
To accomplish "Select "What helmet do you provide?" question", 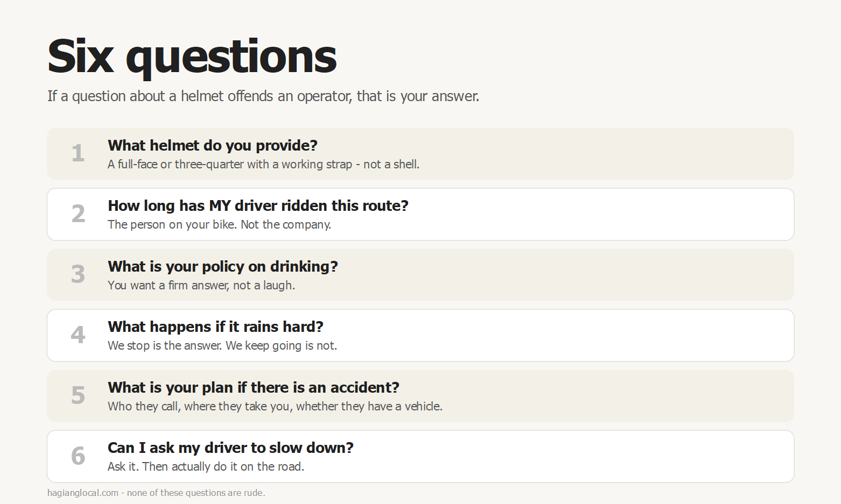I will coord(213,145).
